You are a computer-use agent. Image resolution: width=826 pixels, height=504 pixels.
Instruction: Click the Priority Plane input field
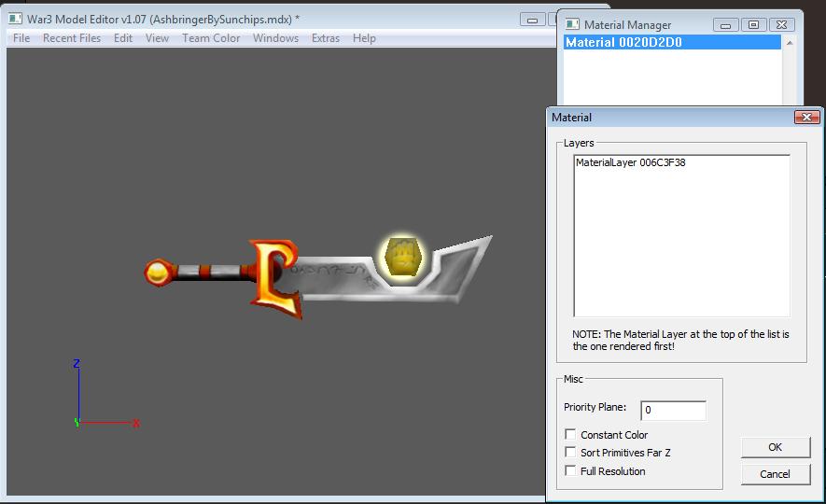pyautogui.click(x=673, y=411)
